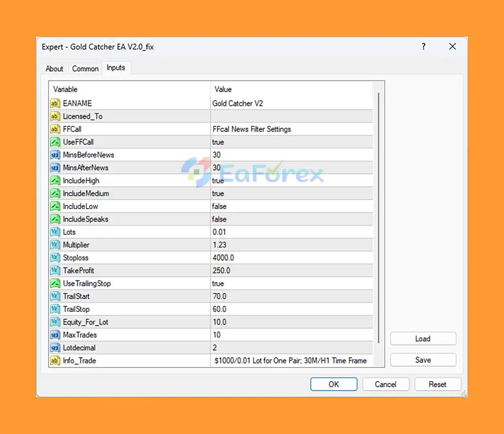Select the Inputs tab
Viewport: 504px width, 434px height.
(116, 68)
